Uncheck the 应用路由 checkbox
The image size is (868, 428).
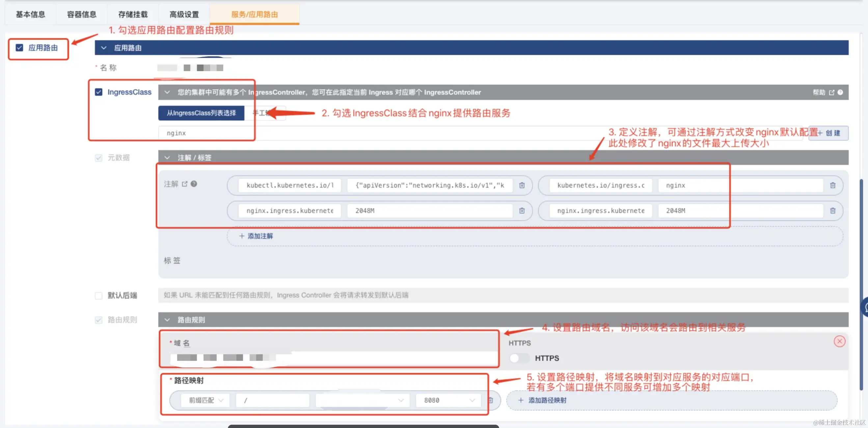(19, 48)
